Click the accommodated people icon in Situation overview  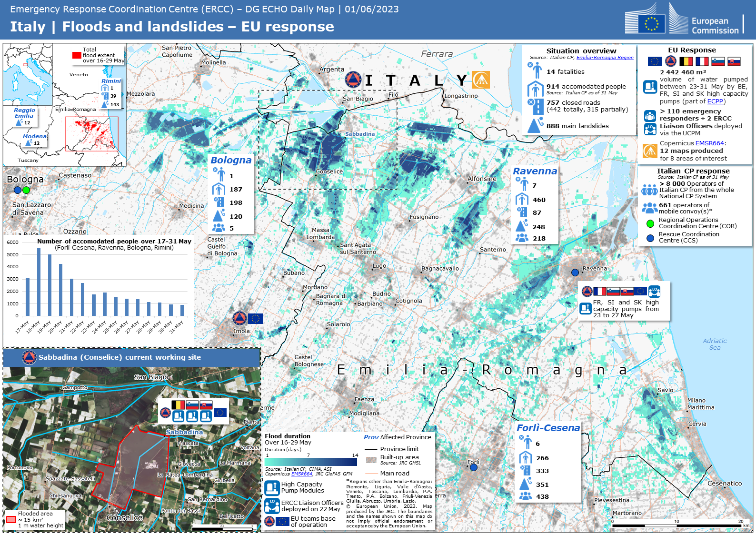tap(535, 89)
